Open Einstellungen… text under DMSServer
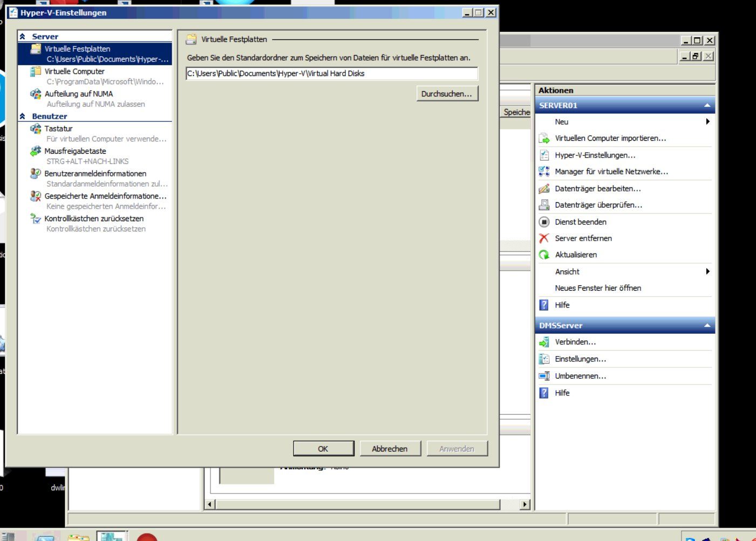This screenshot has width=756, height=541. click(581, 359)
